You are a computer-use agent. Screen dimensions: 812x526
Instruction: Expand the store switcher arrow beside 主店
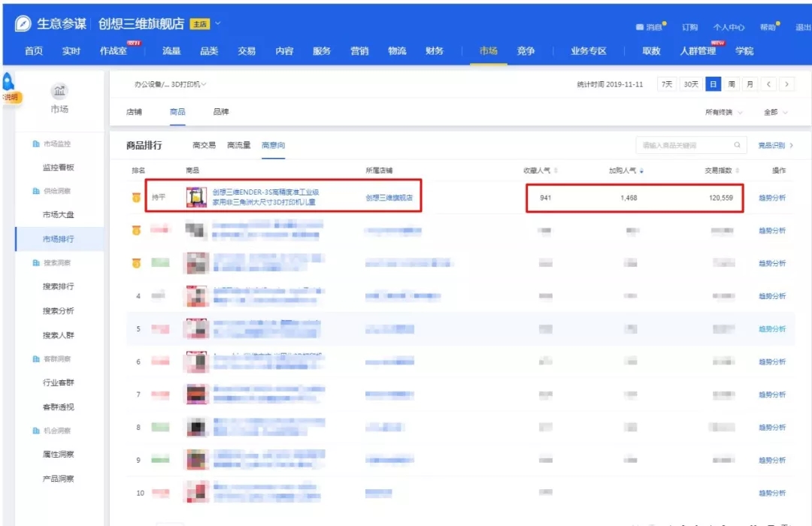tap(217, 23)
